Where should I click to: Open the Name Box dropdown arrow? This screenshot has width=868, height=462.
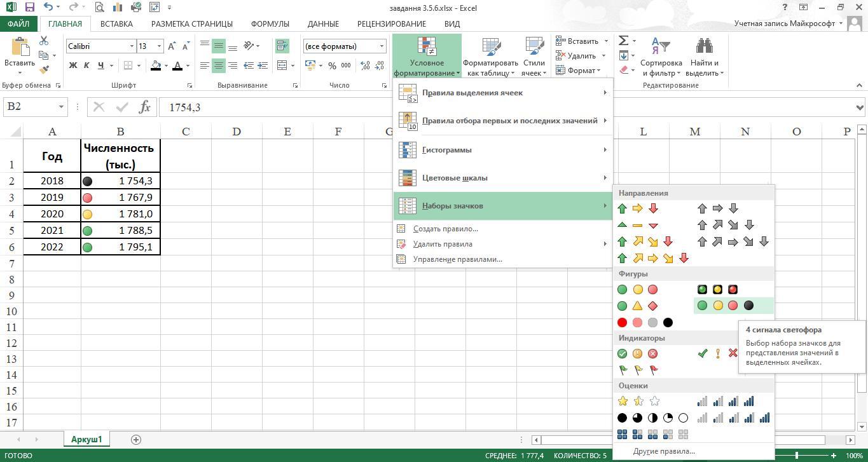61,107
